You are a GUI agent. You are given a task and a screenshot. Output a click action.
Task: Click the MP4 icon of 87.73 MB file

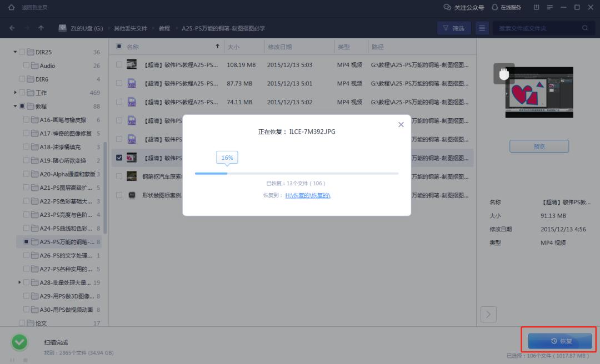coord(132,83)
